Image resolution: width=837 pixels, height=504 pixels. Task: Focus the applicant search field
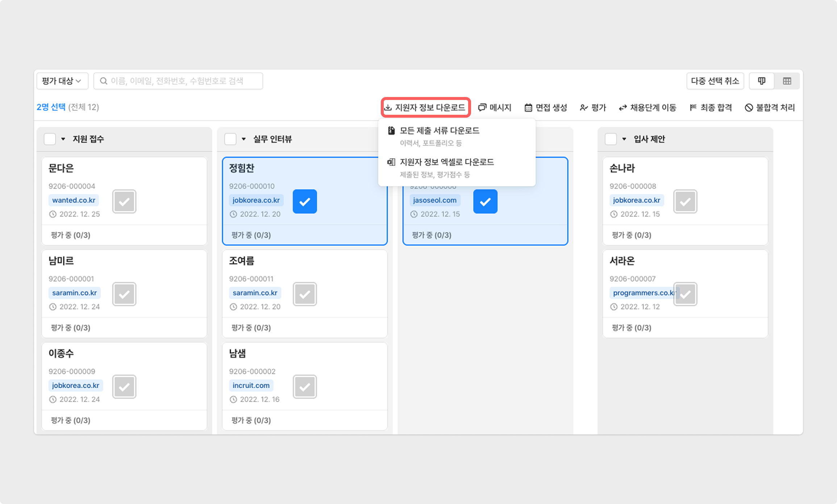tap(178, 81)
